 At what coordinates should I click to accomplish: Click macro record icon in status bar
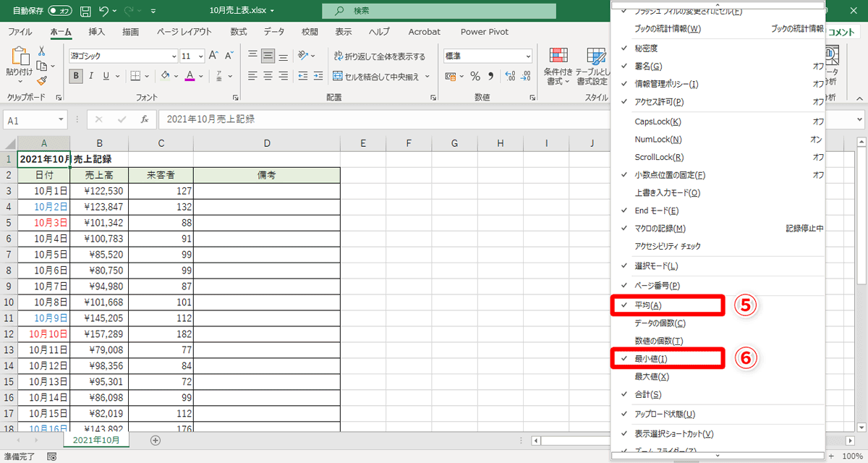click(x=51, y=456)
